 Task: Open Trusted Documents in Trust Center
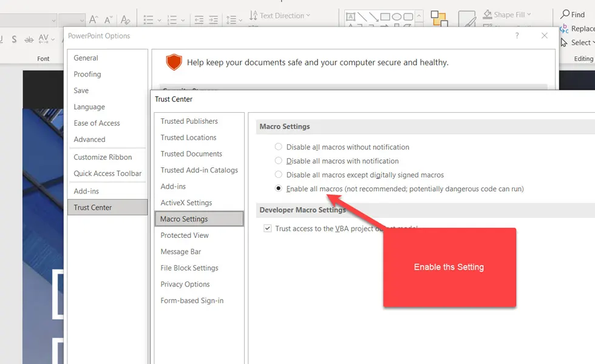pos(199,154)
